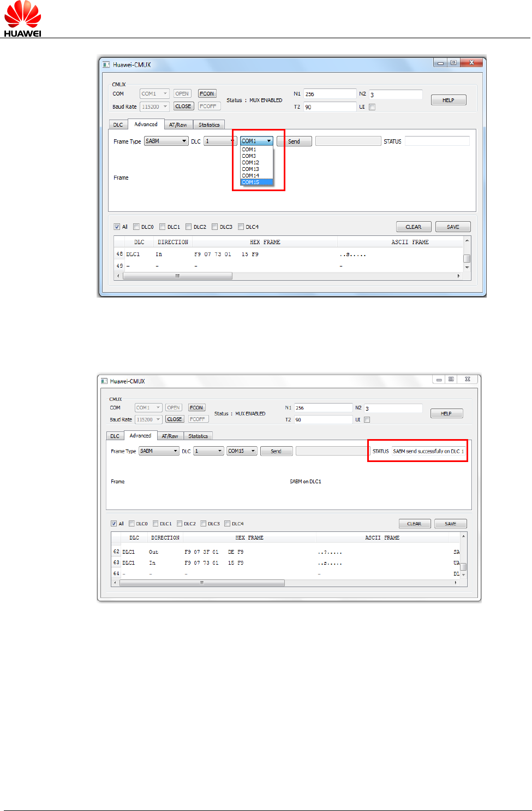The height and width of the screenshot is (811, 532).
Task: Open Frame Type SABM dropdown in upper window
Action: pyautogui.click(x=166, y=141)
